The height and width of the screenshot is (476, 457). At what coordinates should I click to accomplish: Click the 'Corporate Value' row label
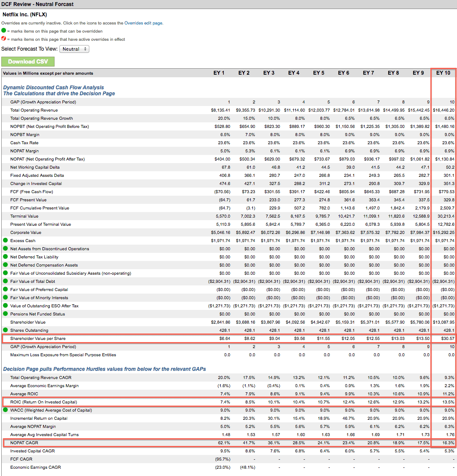click(x=26, y=233)
